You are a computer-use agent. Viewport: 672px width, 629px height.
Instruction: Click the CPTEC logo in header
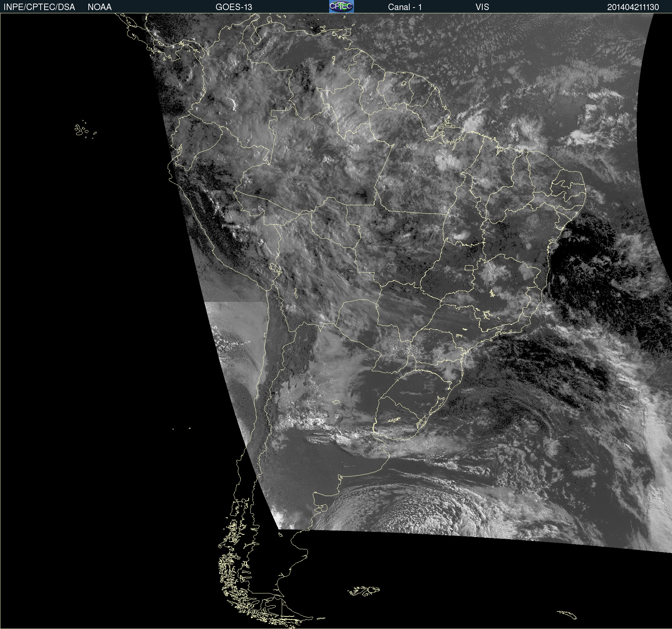341,6
